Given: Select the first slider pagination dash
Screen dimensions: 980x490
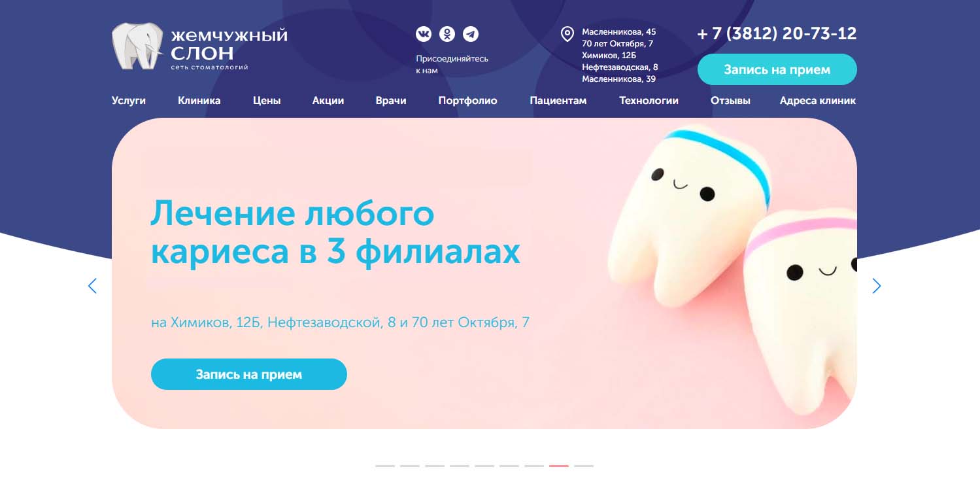Looking at the screenshot, I should click(385, 466).
